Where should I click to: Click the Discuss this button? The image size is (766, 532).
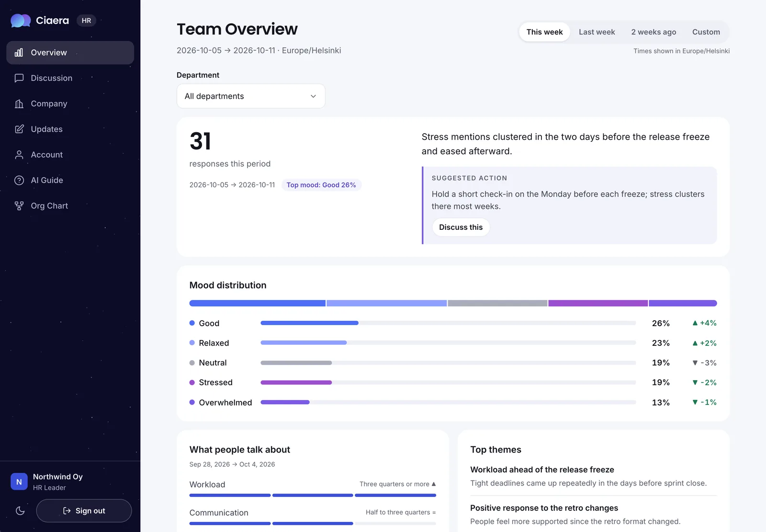461,227
